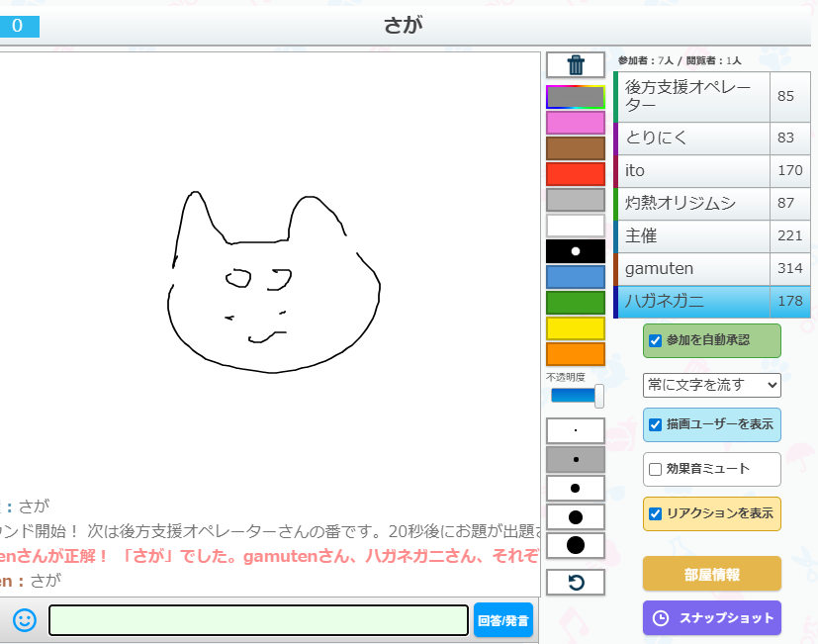Select the smallest brush size dot
Viewport: 818px width, 644px height.
click(576, 431)
